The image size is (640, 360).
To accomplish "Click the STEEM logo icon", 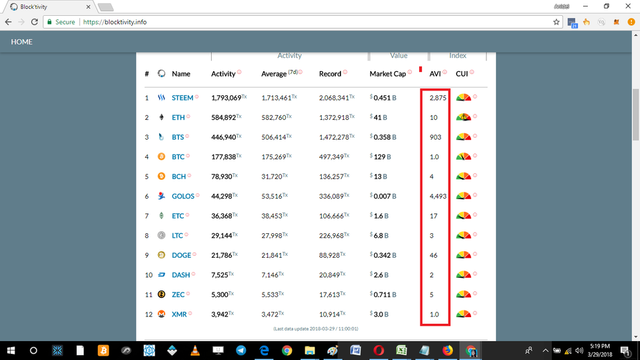I will 161,98.
